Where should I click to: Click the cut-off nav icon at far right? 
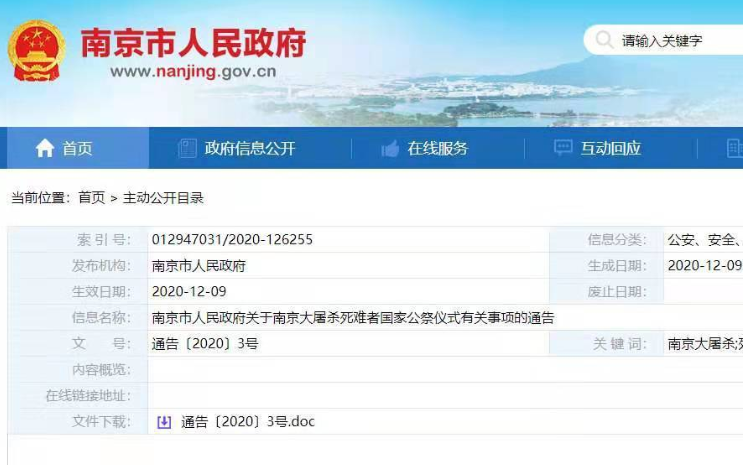(735, 149)
